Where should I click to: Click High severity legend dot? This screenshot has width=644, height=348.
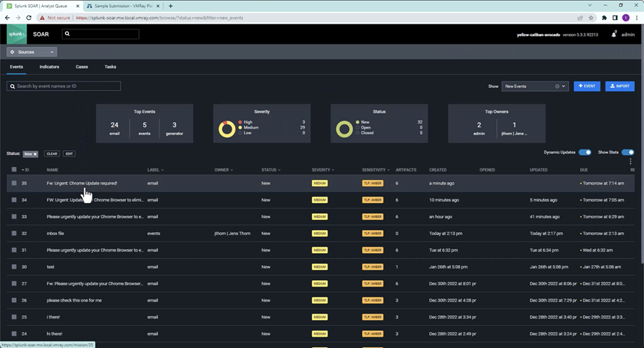tap(240, 122)
